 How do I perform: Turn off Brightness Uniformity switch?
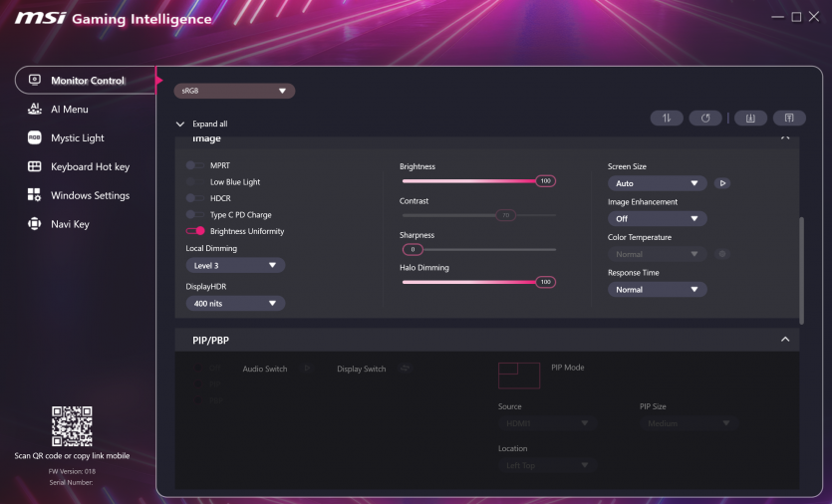tap(194, 231)
